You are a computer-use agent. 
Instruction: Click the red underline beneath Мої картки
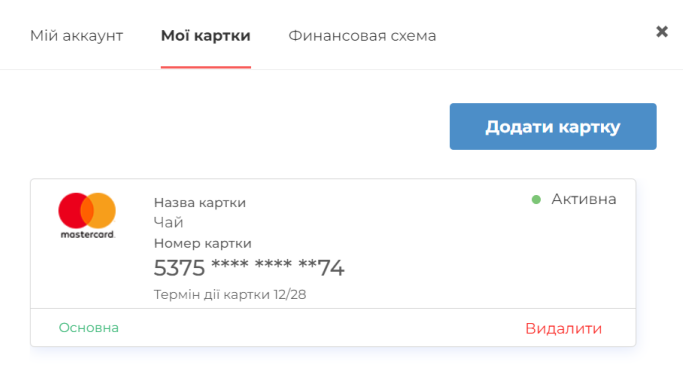pos(206,67)
